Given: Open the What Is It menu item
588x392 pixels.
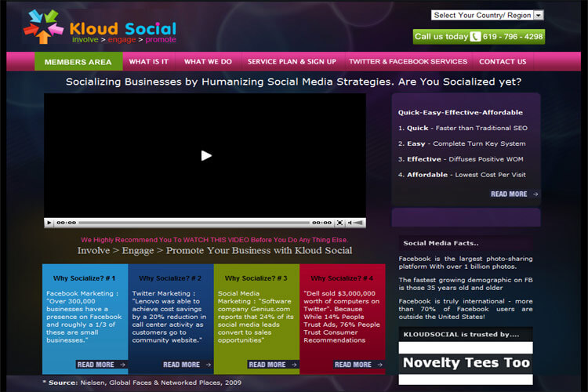Looking at the screenshot, I should point(149,61).
